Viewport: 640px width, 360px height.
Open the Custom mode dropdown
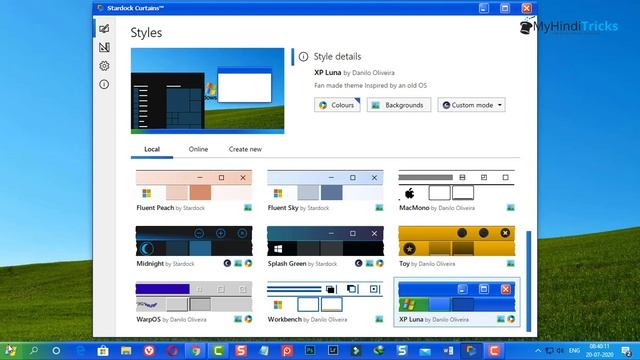471,105
